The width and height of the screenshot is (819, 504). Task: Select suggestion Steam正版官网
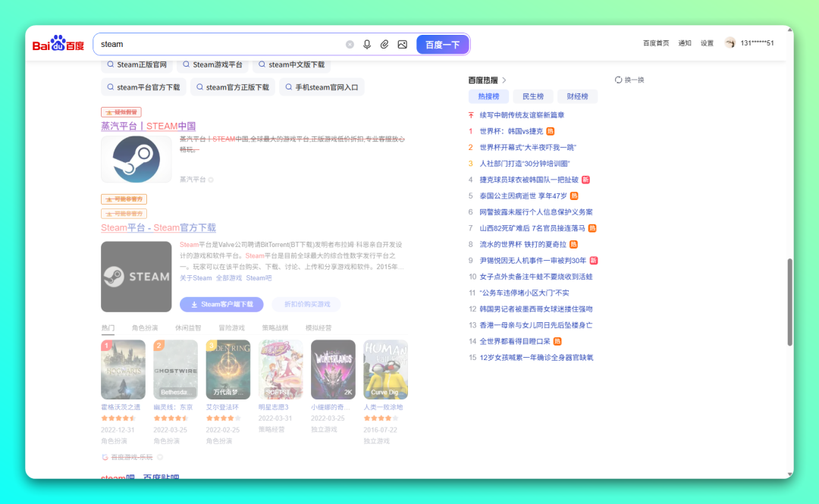pyautogui.click(x=136, y=64)
